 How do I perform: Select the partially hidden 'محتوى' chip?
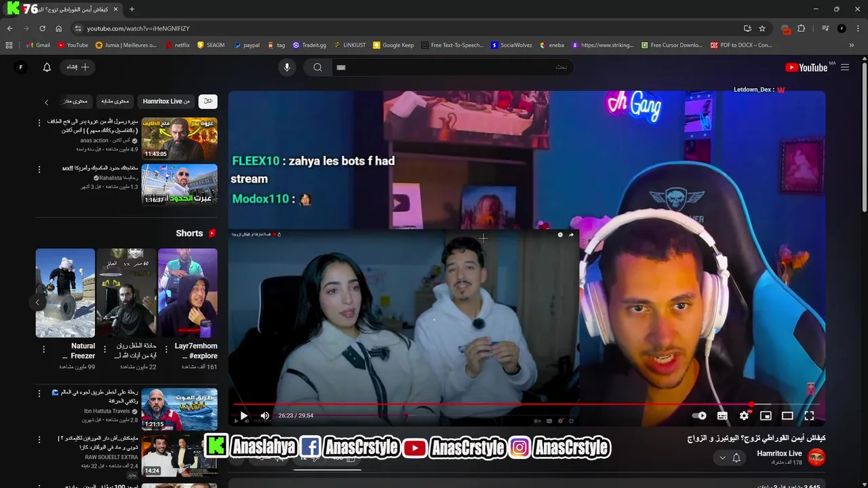pyautogui.click(x=76, y=101)
